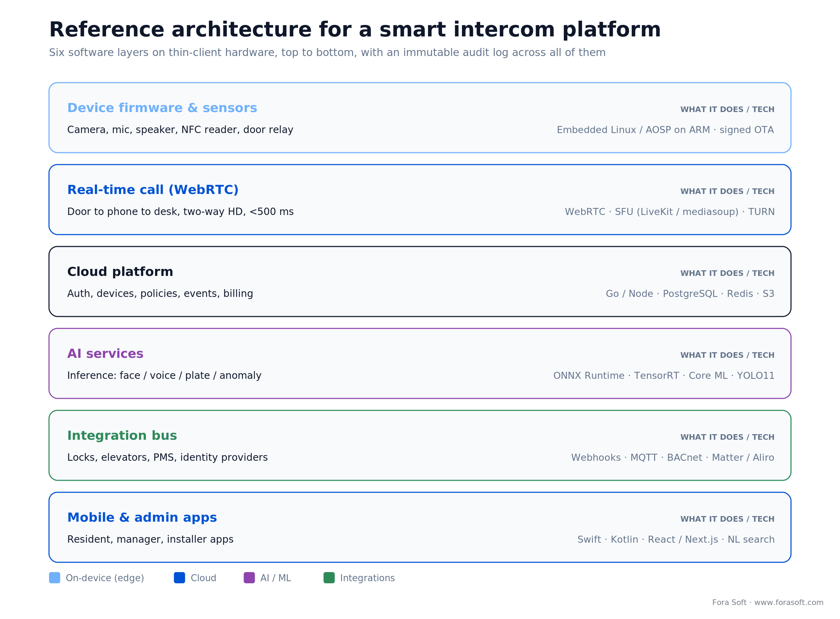Click 'WHAT IT DOES / TECH' in Real-time call card

coord(727,192)
